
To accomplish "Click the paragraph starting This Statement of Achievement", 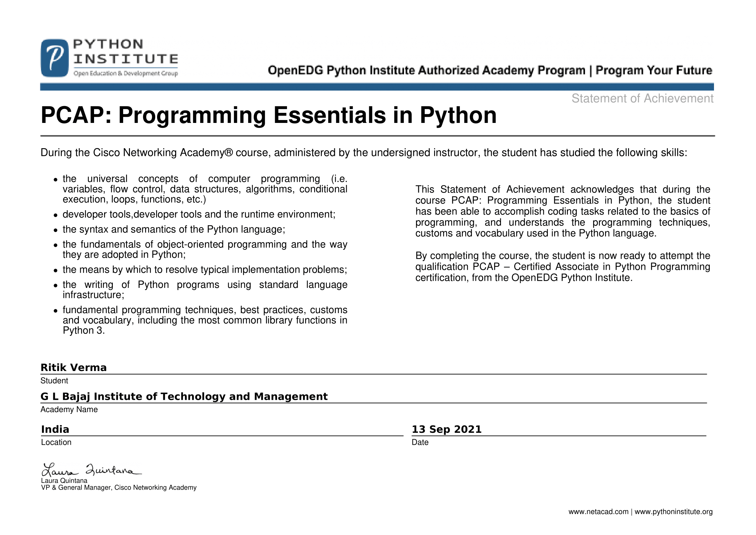I will pos(562,211).
